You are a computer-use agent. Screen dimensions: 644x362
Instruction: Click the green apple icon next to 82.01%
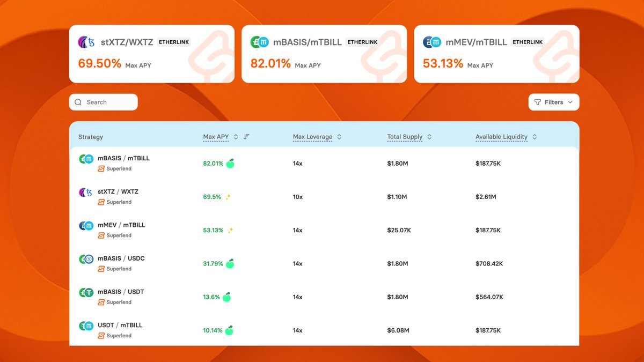pyautogui.click(x=230, y=163)
